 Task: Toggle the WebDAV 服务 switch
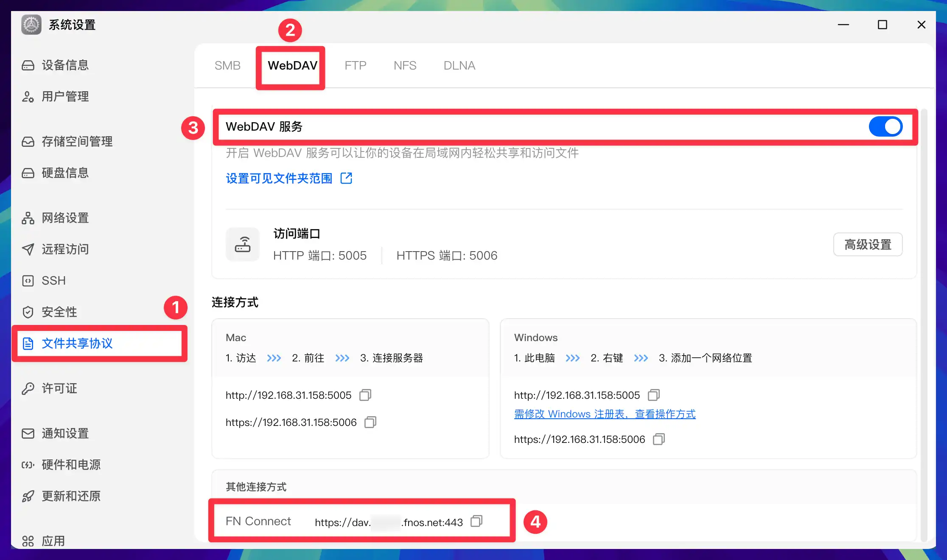click(x=885, y=126)
